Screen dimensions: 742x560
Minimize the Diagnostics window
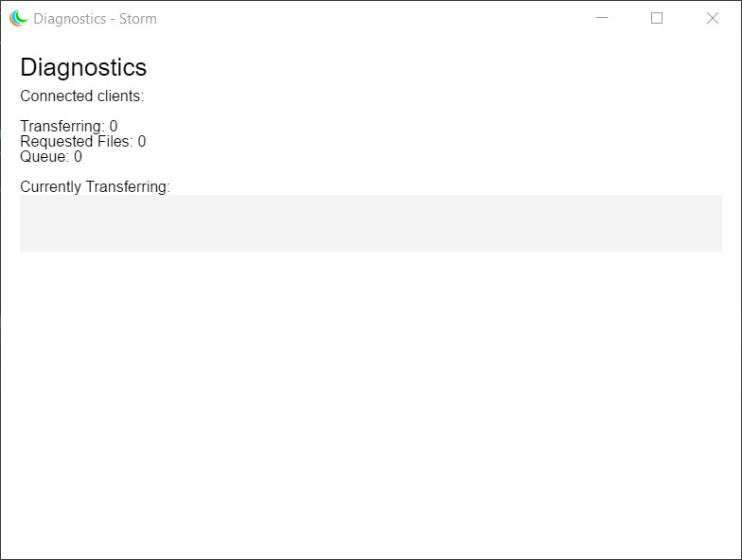point(602,18)
